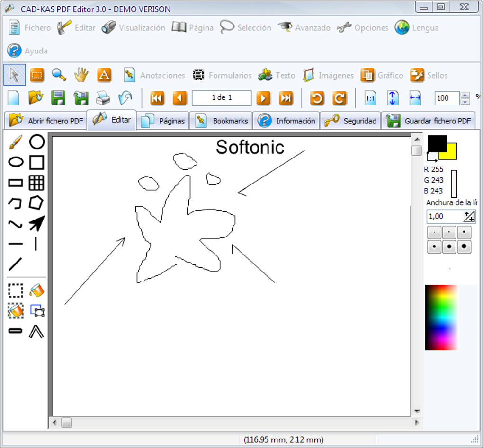Pick the paint bucket fill tool
Image resolution: width=483 pixels, height=448 pixels.
point(36,290)
